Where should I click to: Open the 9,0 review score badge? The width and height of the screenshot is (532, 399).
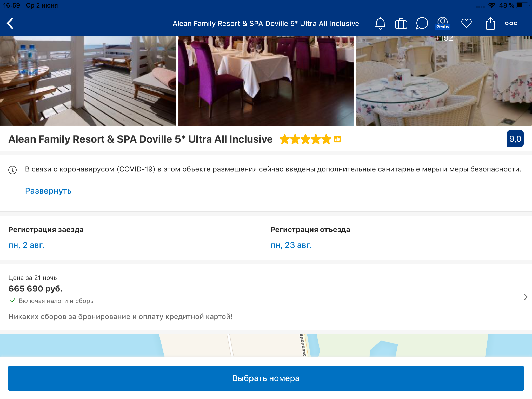click(x=515, y=139)
